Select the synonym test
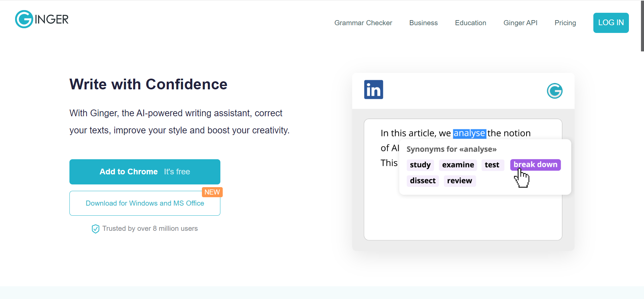644x299 pixels. [x=492, y=165]
